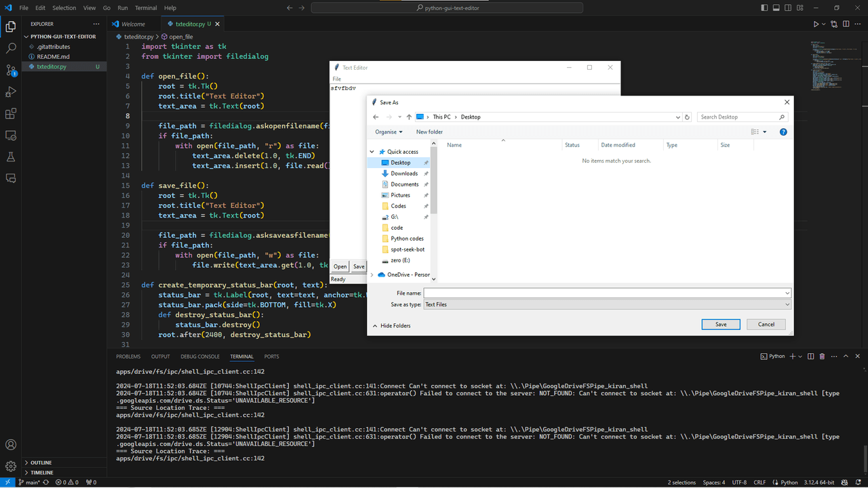Click the Accounts icon in activity bar
Screen dimensions: 868x488
point(11,445)
